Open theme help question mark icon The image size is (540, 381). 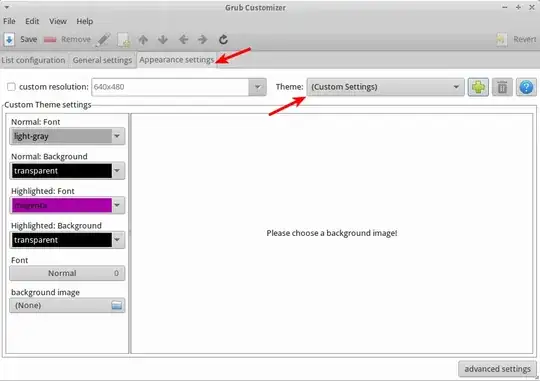tap(526, 87)
